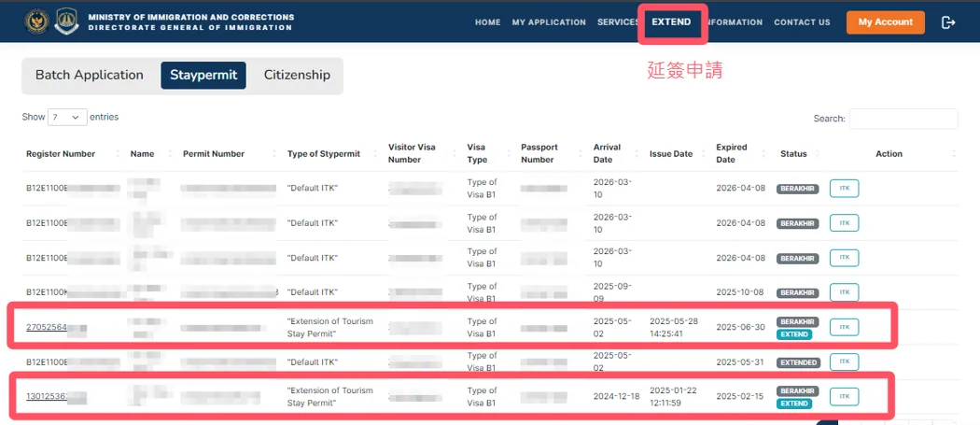Click the orange My Account button

(x=885, y=21)
